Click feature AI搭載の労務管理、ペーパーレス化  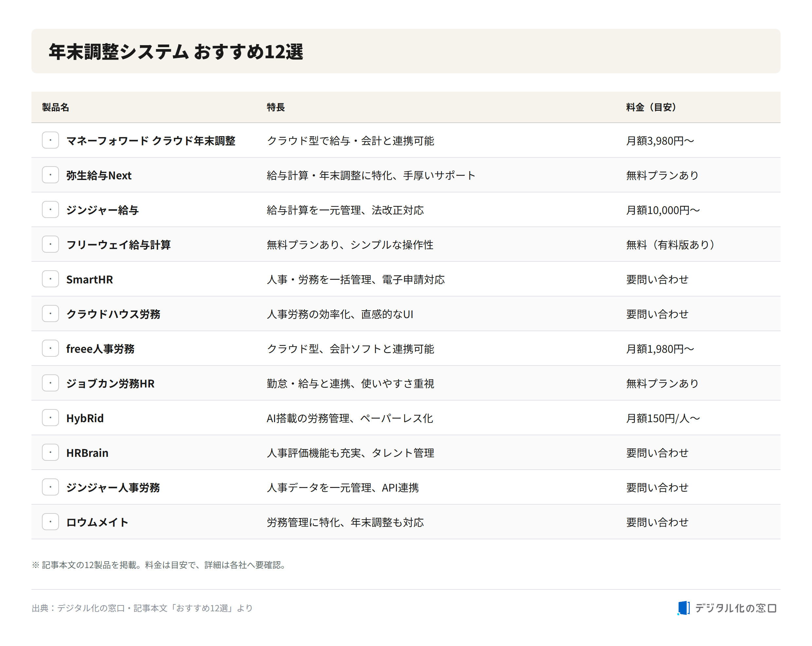(x=350, y=418)
